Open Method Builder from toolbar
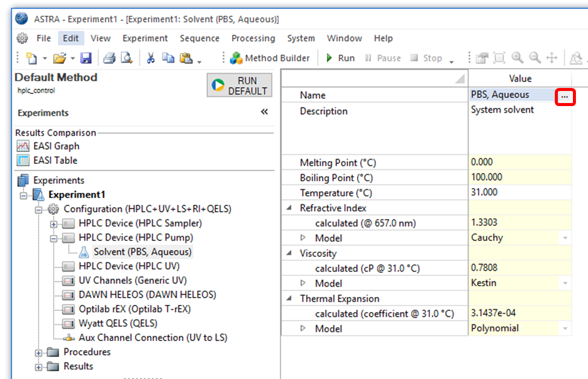588x379 pixels. pos(270,58)
